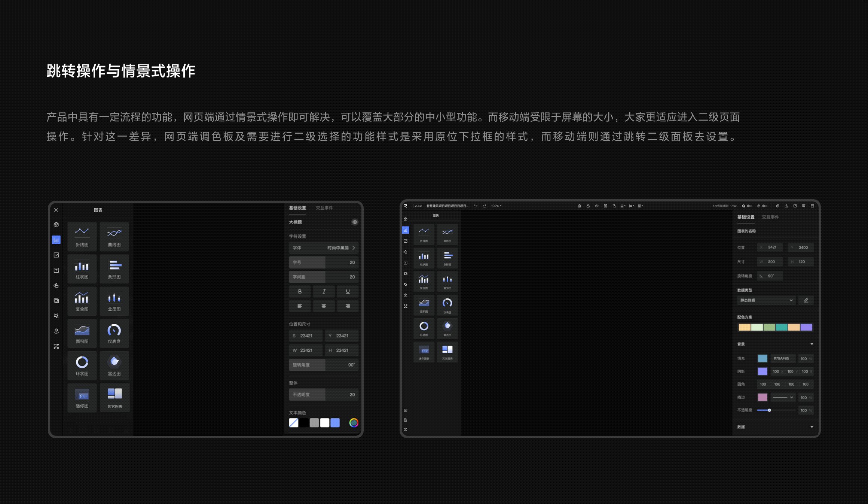Viewport: 868px width, 504px height.
Task: Collapse the 背景 section
Action: [812, 344]
